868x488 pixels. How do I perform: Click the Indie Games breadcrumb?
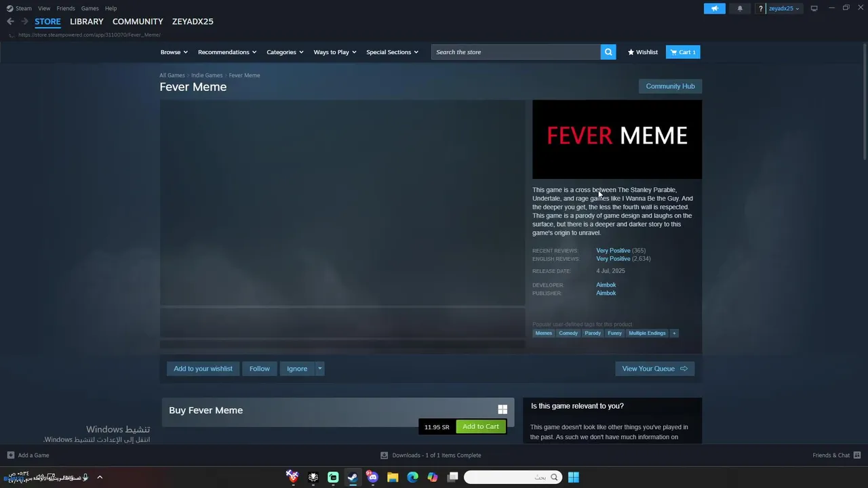(x=207, y=75)
